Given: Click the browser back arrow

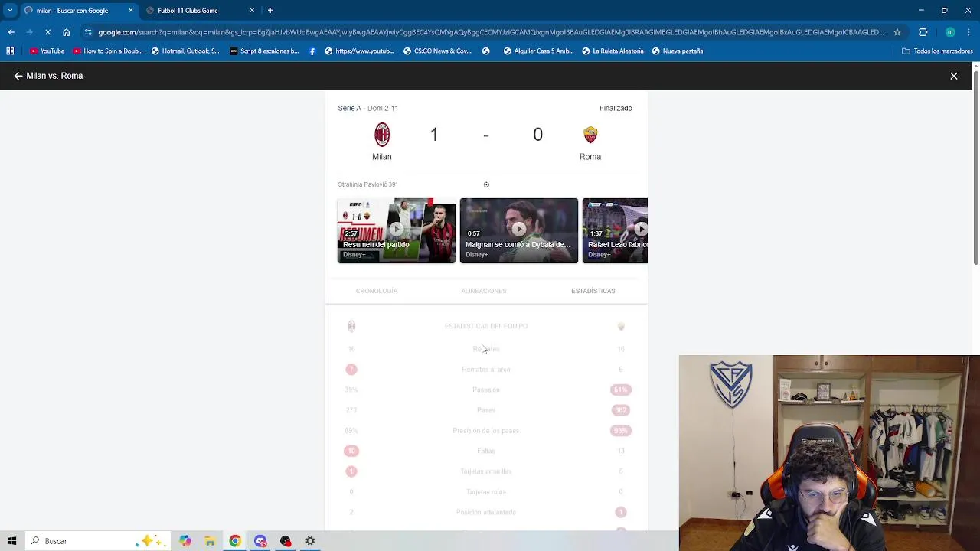Looking at the screenshot, I should 11,32.
